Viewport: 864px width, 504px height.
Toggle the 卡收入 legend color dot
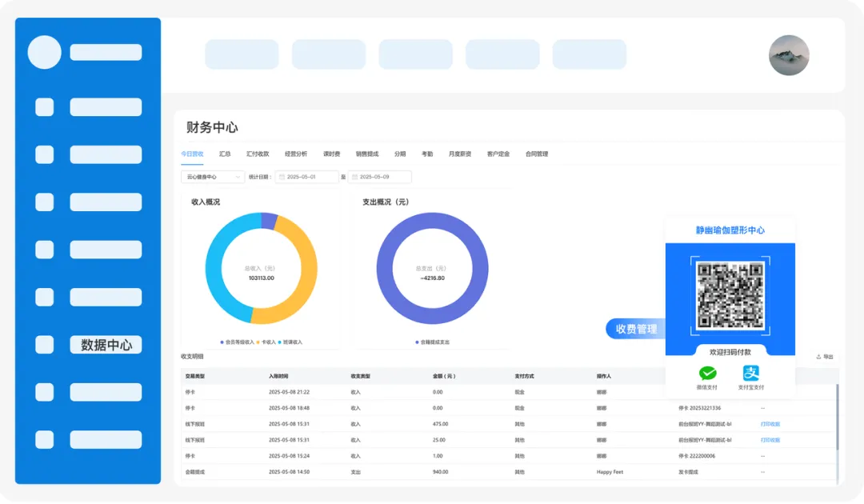(x=258, y=342)
